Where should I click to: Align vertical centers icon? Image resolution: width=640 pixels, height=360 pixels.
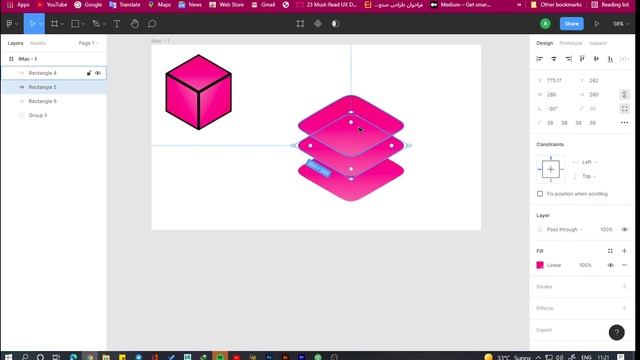coord(596,59)
